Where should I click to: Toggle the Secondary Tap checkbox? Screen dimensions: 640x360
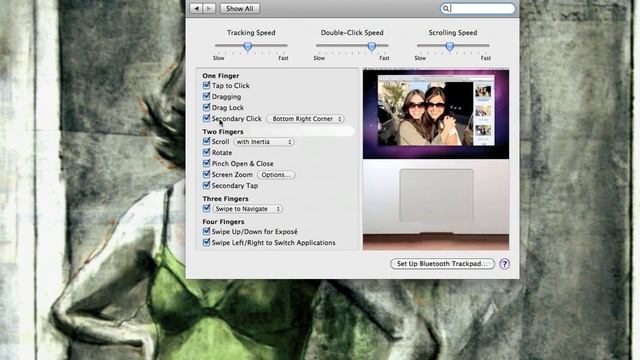[x=206, y=185]
